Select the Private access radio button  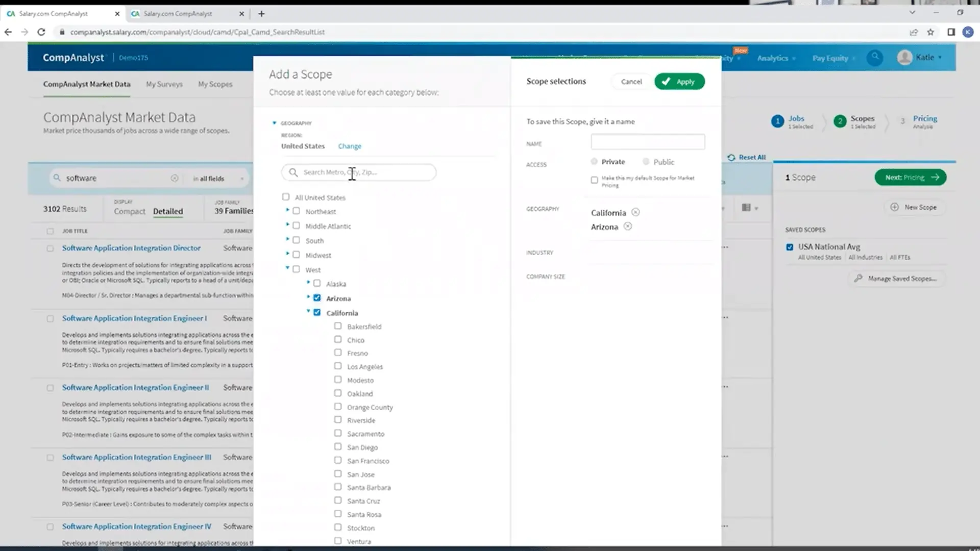(594, 162)
